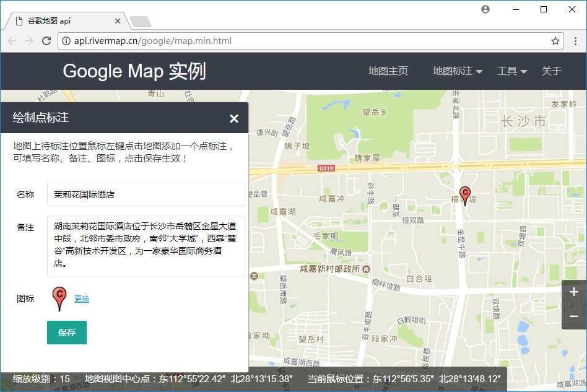Click the 毛家咀 label on the map

point(326,236)
